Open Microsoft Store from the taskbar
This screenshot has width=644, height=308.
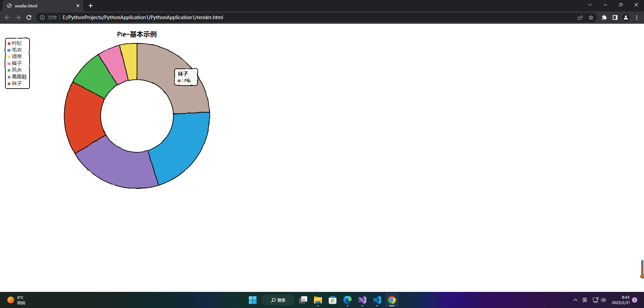(333, 300)
